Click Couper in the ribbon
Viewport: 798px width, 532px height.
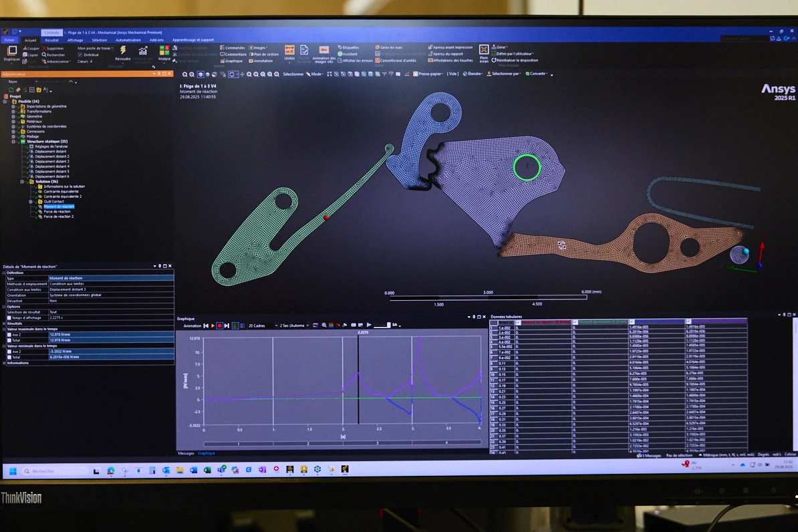[x=31, y=48]
